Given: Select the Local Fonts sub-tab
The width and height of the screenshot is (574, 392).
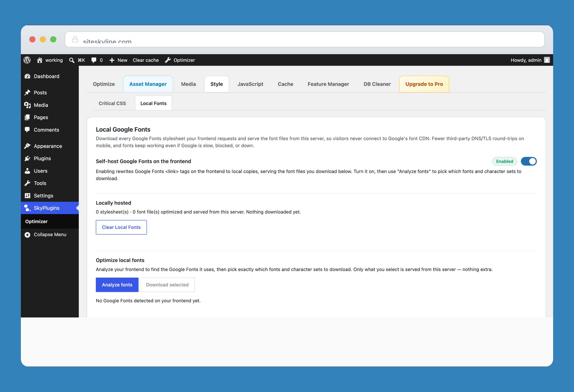Looking at the screenshot, I should pyautogui.click(x=153, y=103).
